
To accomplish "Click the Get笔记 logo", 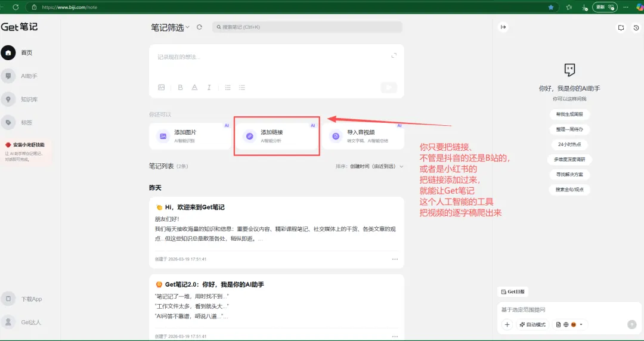I will click(19, 27).
